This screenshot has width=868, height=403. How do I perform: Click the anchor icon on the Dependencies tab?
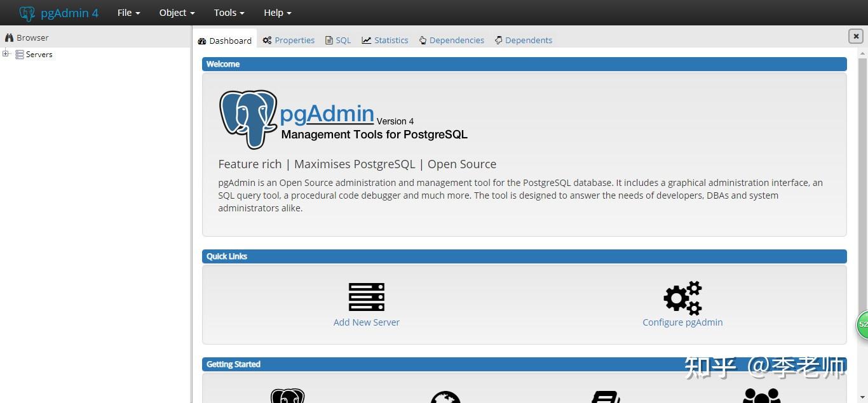coord(423,40)
